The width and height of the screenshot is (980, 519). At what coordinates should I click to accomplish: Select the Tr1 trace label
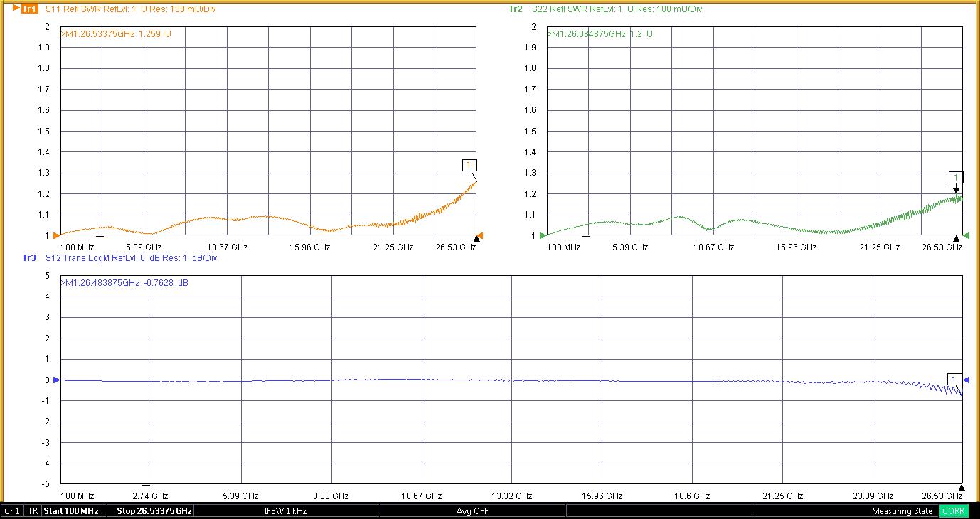(29, 9)
